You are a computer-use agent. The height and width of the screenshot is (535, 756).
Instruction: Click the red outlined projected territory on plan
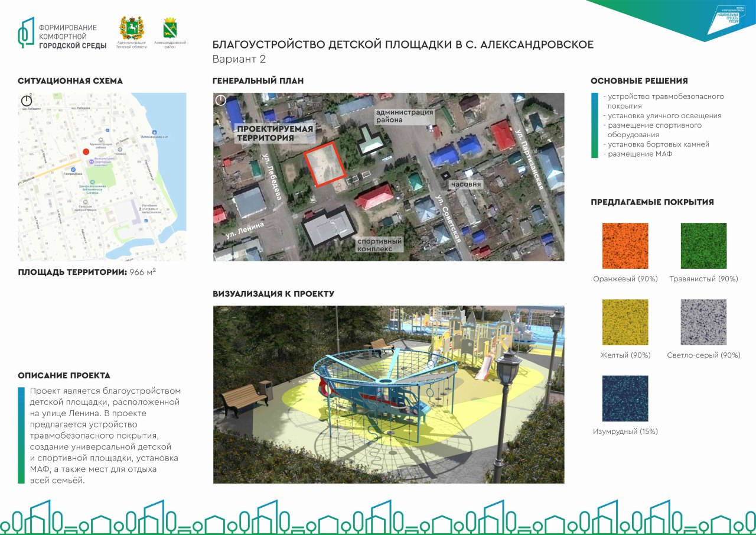pos(324,164)
